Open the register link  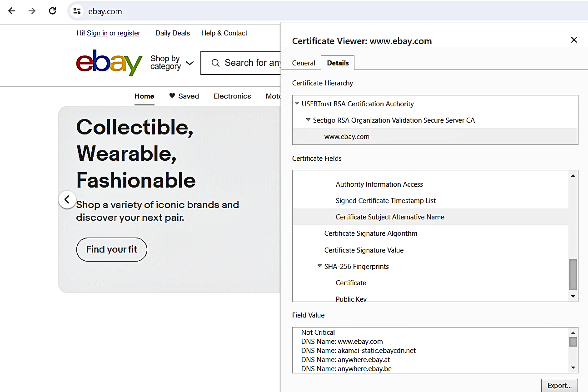129,33
